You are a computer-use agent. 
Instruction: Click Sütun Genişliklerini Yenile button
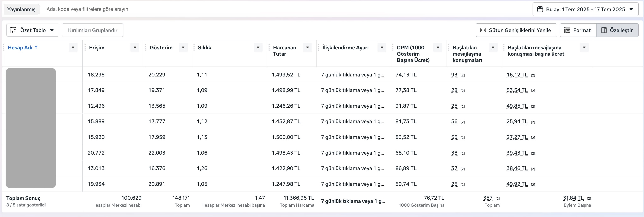516,30
